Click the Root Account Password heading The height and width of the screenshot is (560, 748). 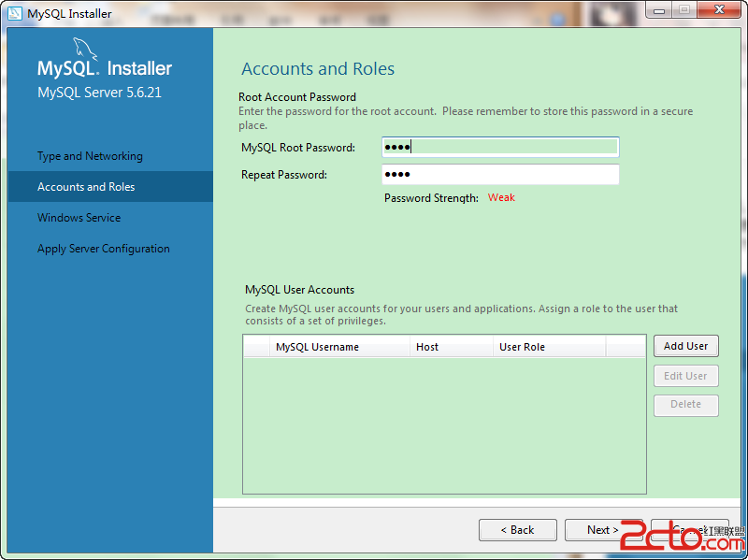pos(297,97)
